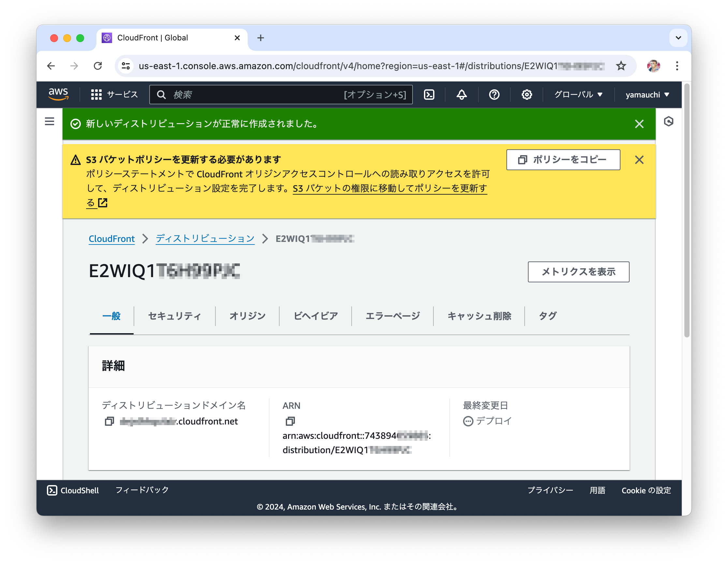The width and height of the screenshot is (728, 564).
Task: Click the ポリシーをコピー button
Action: pos(563,160)
